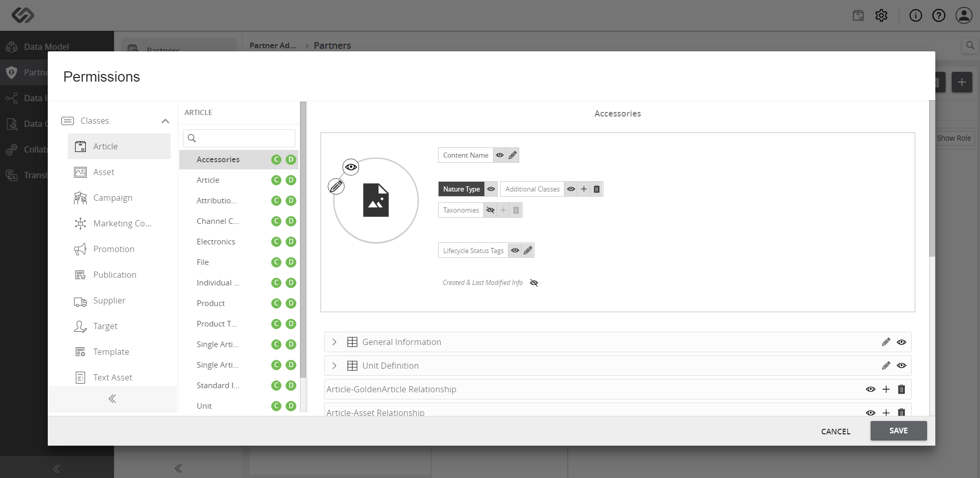Toggle C badge for Electronics
The height and width of the screenshot is (478, 980).
click(276, 242)
